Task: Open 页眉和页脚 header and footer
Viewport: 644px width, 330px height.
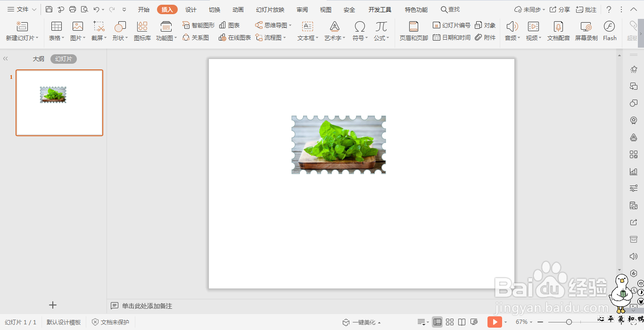Action: pos(413,31)
